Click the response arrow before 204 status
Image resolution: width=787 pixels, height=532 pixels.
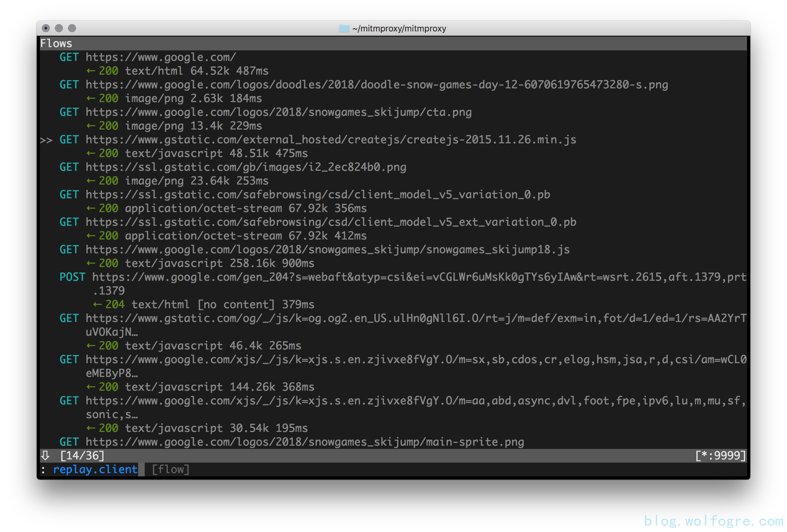[98, 305]
